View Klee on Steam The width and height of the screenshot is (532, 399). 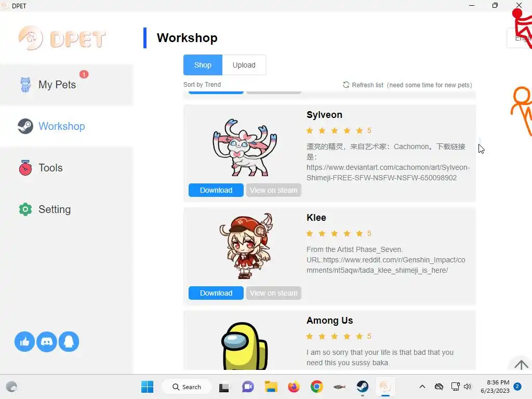click(274, 293)
